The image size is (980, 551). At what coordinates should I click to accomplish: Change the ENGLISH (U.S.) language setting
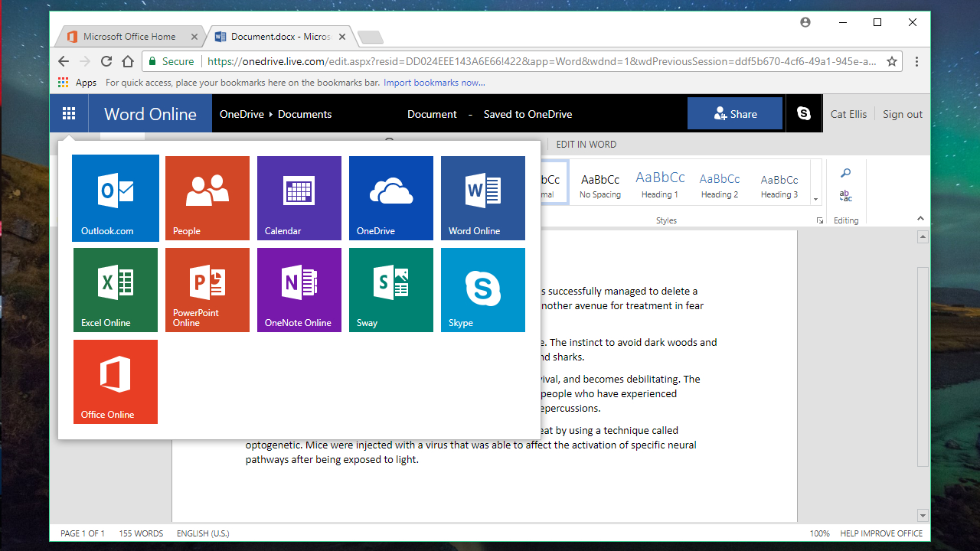click(203, 533)
